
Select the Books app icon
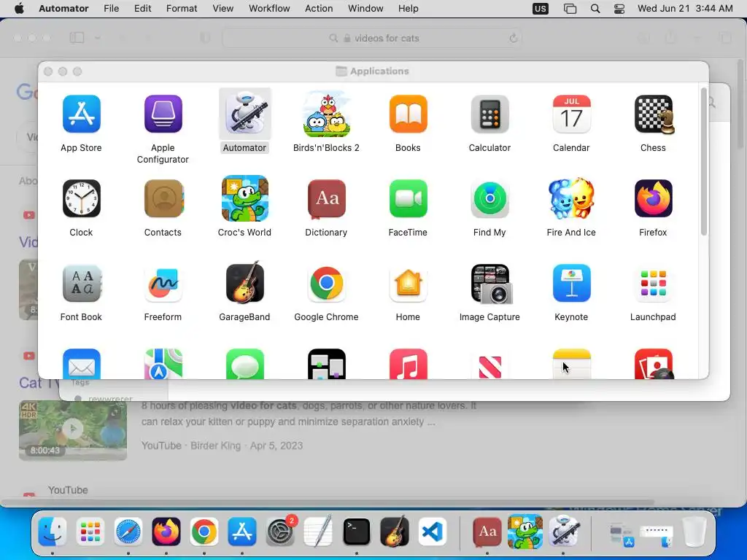coord(409,114)
